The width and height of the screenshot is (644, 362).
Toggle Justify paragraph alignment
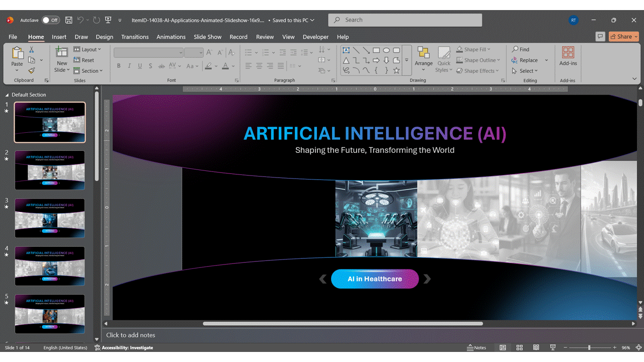coord(281,66)
